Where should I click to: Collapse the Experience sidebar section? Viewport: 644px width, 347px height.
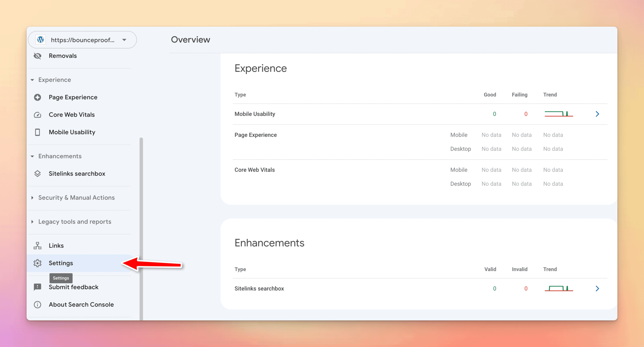32,80
